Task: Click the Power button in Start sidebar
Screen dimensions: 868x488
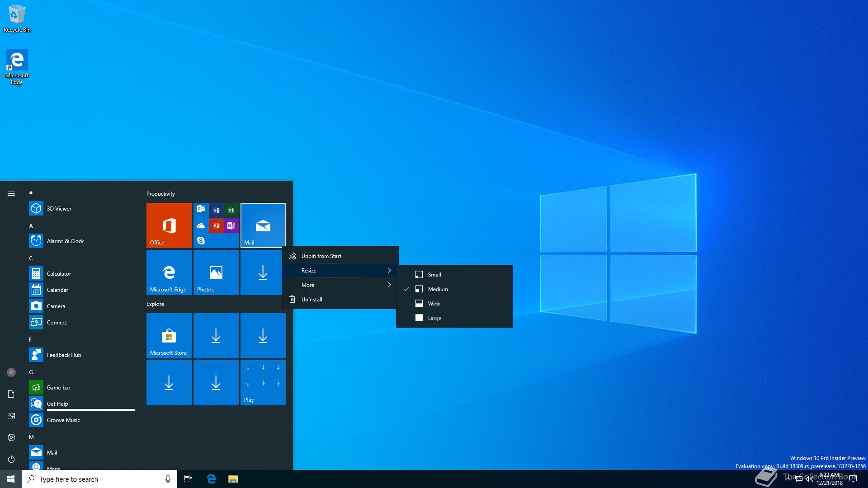Action: (11, 459)
